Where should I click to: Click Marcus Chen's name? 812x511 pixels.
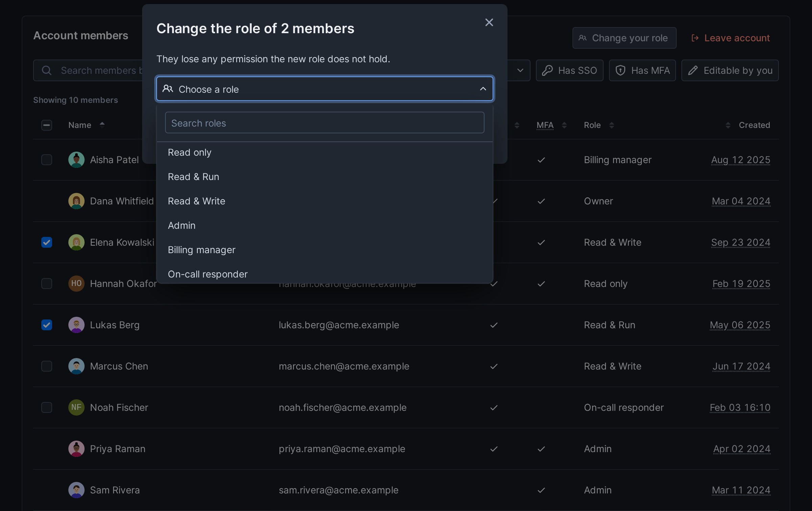point(119,366)
